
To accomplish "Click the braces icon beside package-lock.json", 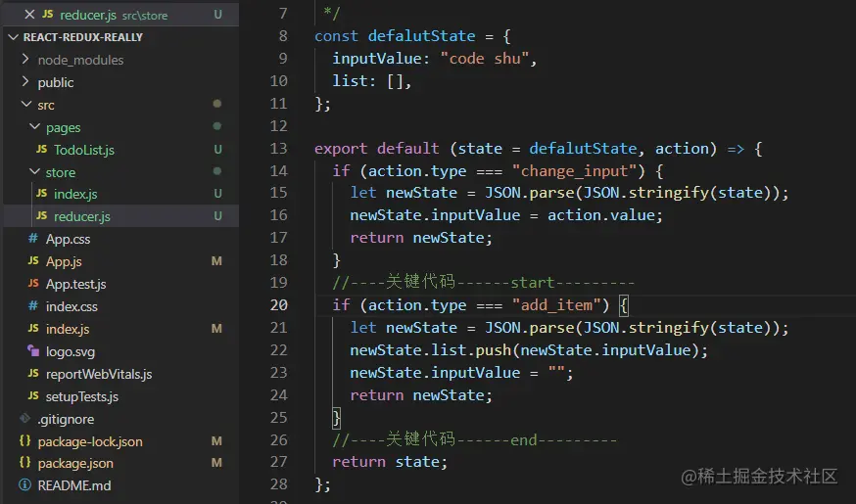I will [x=25, y=440].
